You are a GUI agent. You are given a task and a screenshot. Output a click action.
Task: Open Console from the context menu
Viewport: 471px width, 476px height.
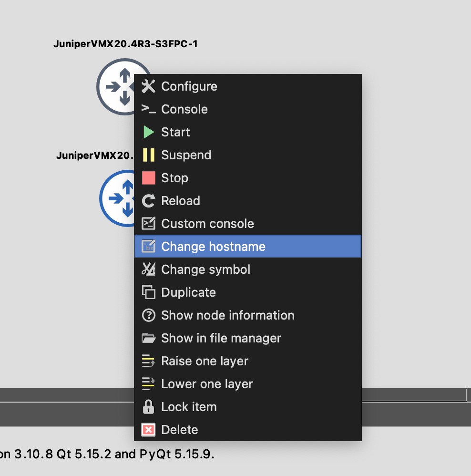click(248, 109)
